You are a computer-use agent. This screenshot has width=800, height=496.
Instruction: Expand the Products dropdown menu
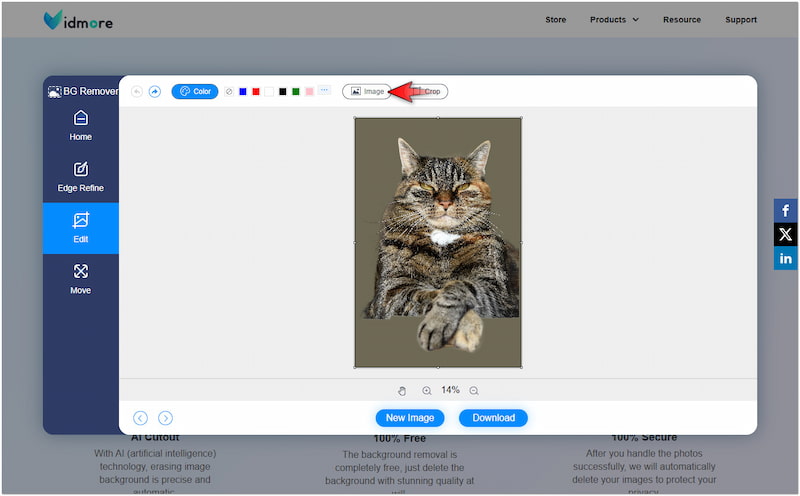(614, 19)
